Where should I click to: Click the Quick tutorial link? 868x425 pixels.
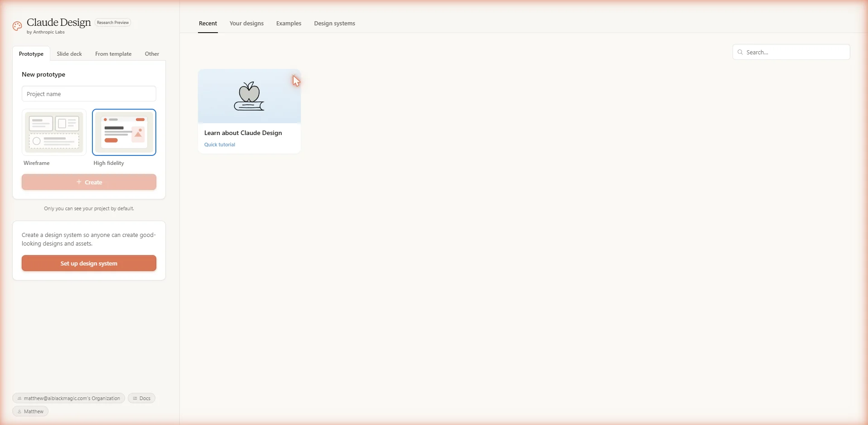pos(220,145)
